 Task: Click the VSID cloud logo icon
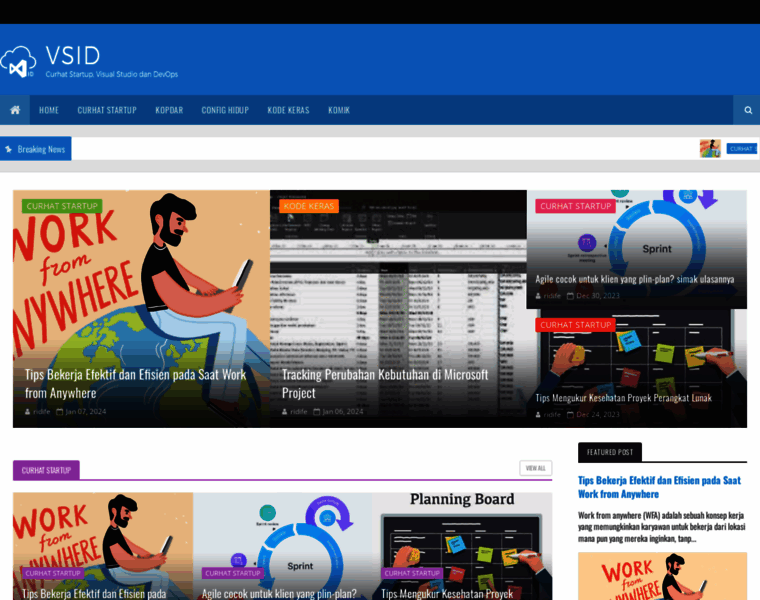click(x=18, y=62)
